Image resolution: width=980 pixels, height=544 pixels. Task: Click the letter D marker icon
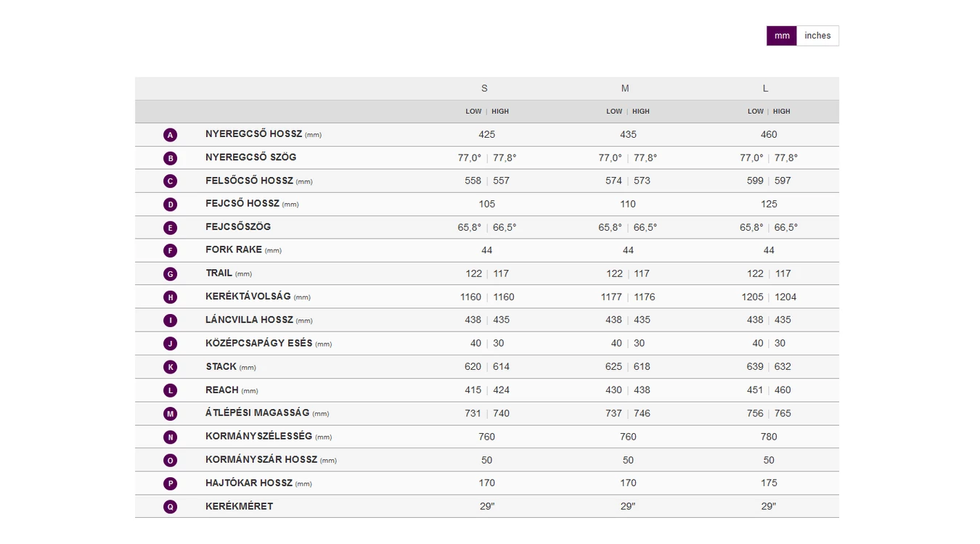[x=170, y=205]
